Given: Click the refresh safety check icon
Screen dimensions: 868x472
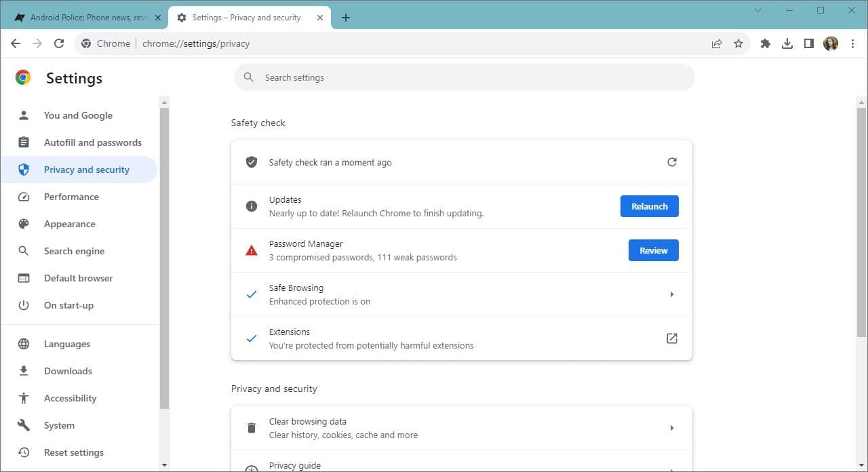Looking at the screenshot, I should point(671,162).
